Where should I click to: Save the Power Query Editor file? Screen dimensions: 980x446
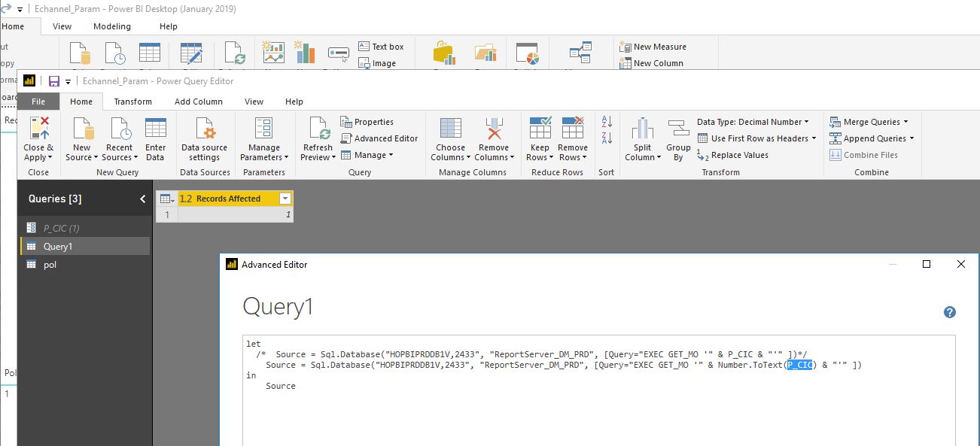pos(53,81)
